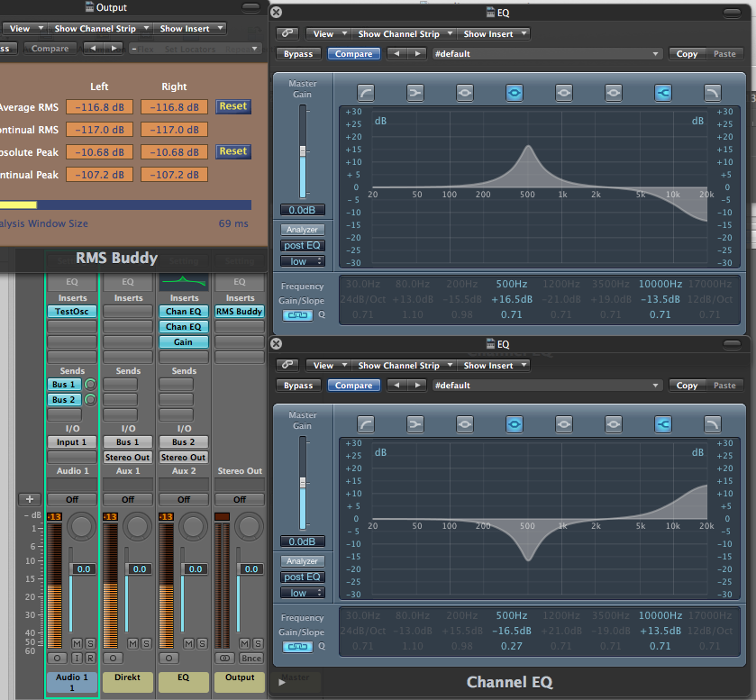The image size is (756, 700).
Task: Open the #default preset menu in the 500Hz-boost EQ window
Action: (x=546, y=54)
